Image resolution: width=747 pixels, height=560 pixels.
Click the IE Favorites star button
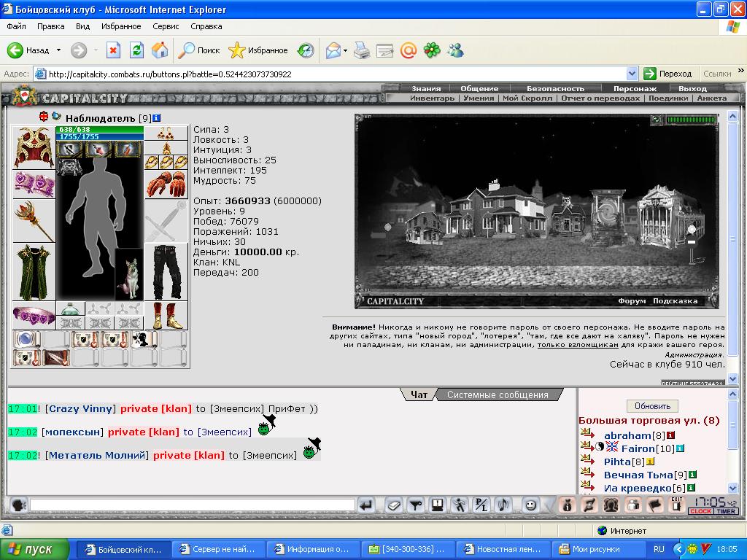[x=258, y=50]
